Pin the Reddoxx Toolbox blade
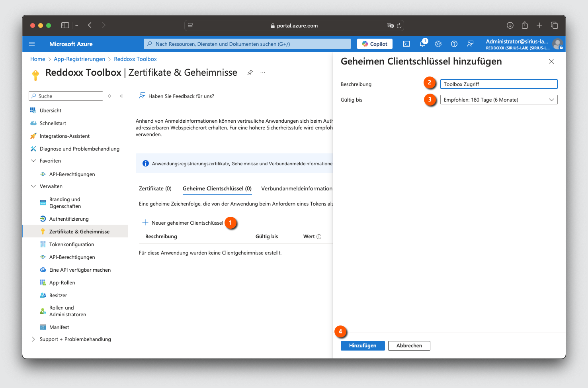The height and width of the screenshot is (388, 588). click(250, 73)
